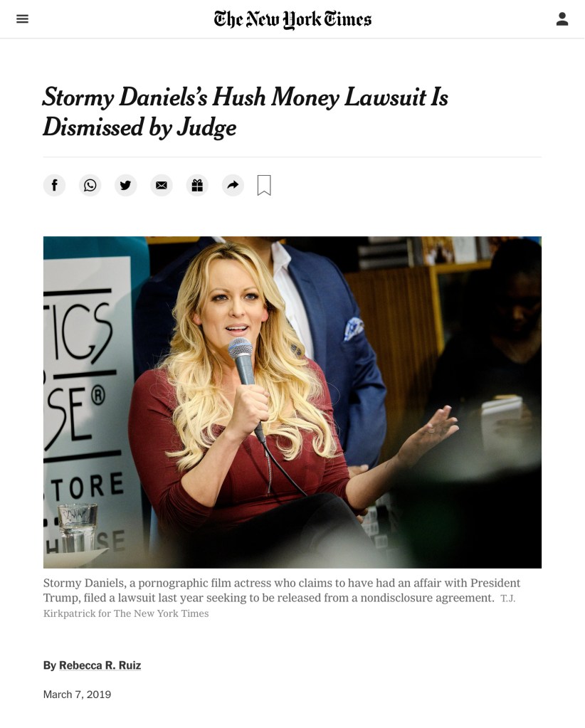This screenshot has width=585, height=728.
Task: Click the Stormy Daniels article photo
Action: (292, 402)
